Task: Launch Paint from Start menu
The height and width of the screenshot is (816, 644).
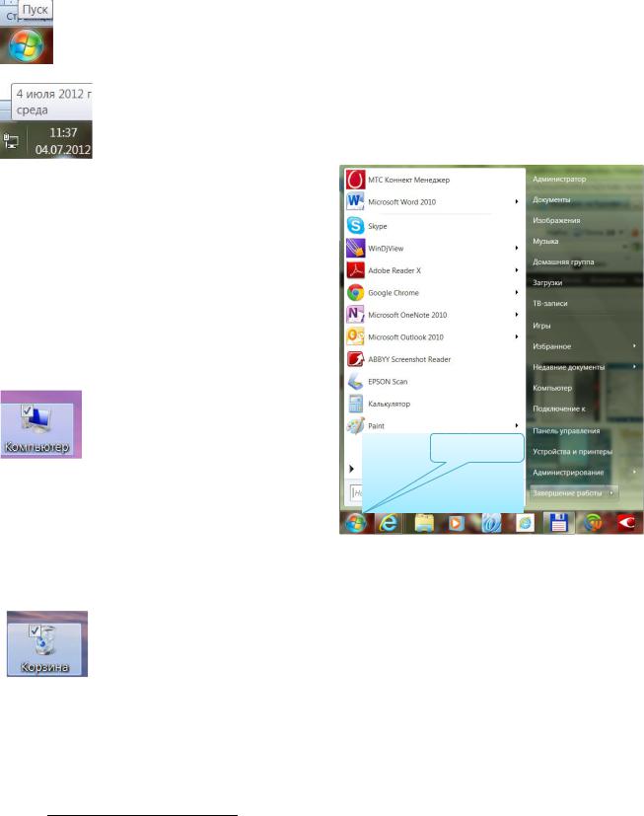Action: click(x=434, y=425)
